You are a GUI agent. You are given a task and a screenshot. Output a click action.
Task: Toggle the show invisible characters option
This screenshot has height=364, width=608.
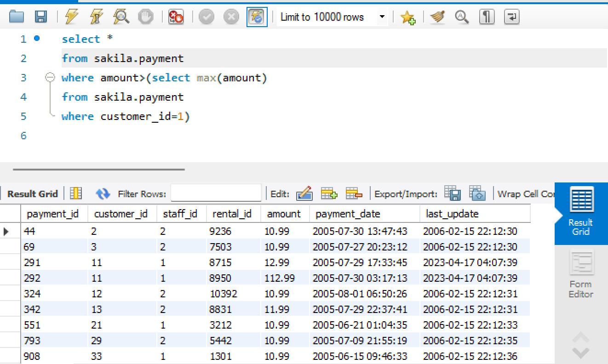pyautogui.click(x=486, y=17)
